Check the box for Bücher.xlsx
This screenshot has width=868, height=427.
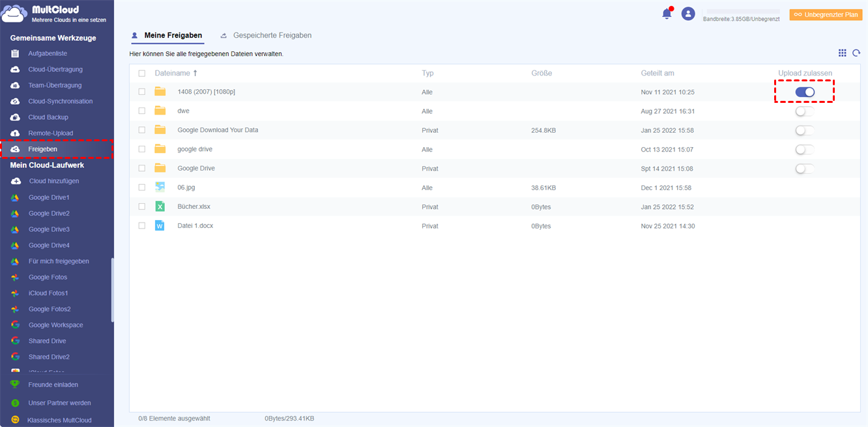142,207
